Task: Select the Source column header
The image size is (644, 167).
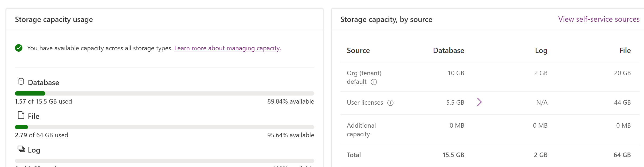Action: (358, 51)
